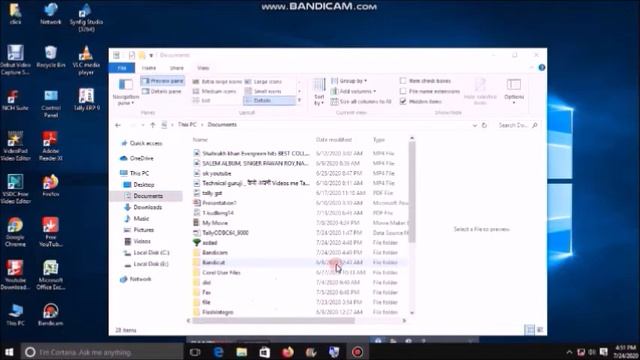Select the Recycle Bin desktop icon
Viewport: 640px width, 360px height.
(51, 57)
